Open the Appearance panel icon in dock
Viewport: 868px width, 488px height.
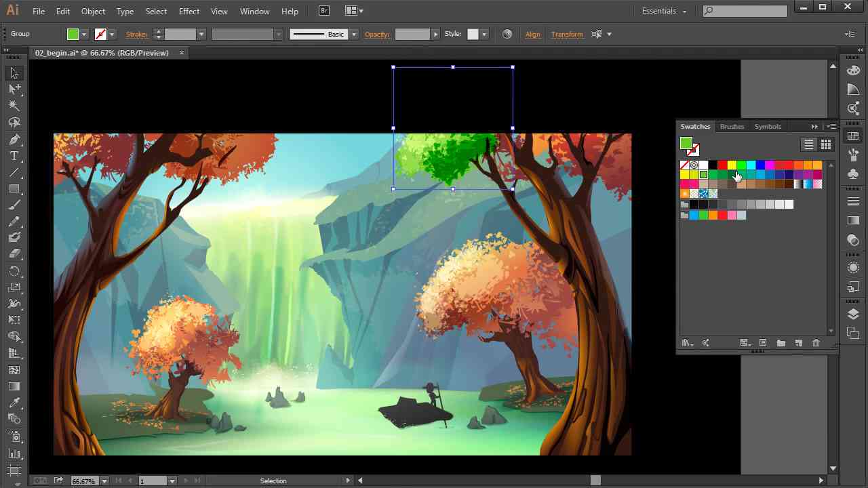coord(853,268)
